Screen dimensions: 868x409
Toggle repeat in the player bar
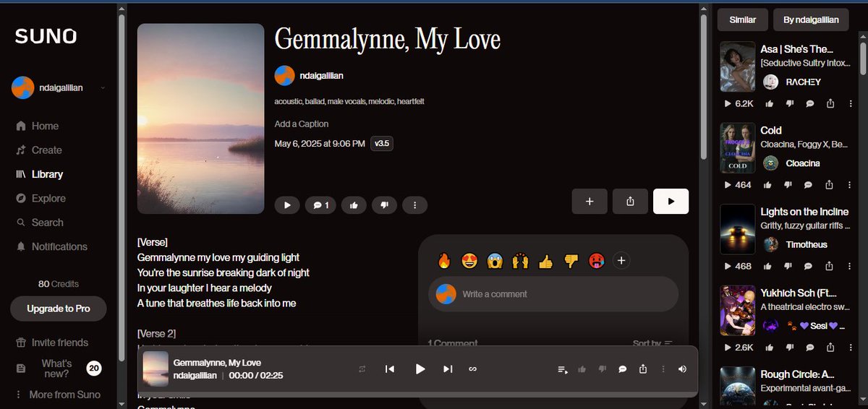pyautogui.click(x=362, y=369)
